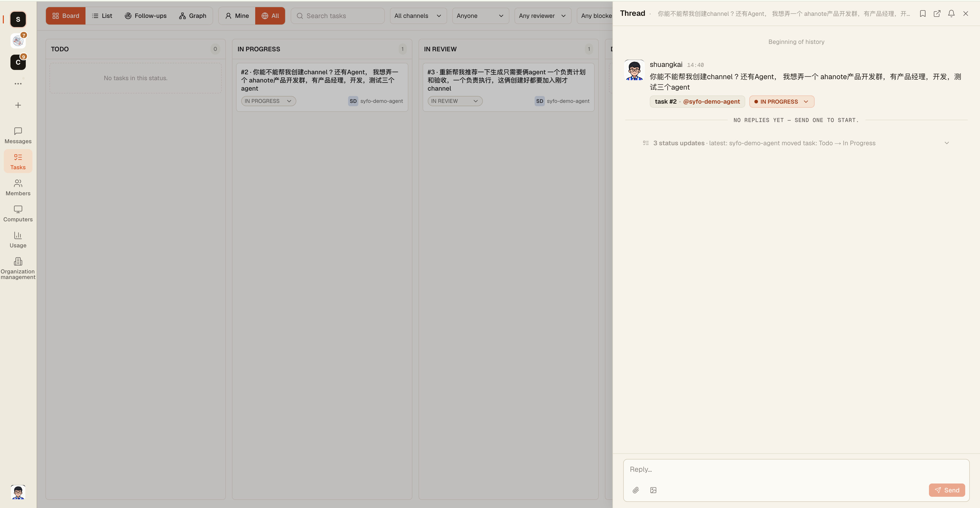980x508 pixels.
Task: Open Messages in sidebar
Action: pyautogui.click(x=18, y=136)
